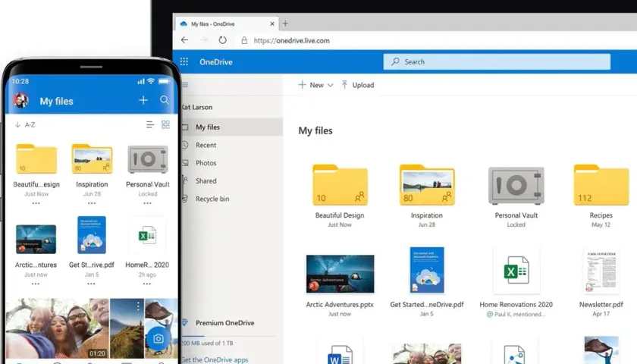Switch to list view on phone
This screenshot has width=637, height=364.
coord(150,124)
